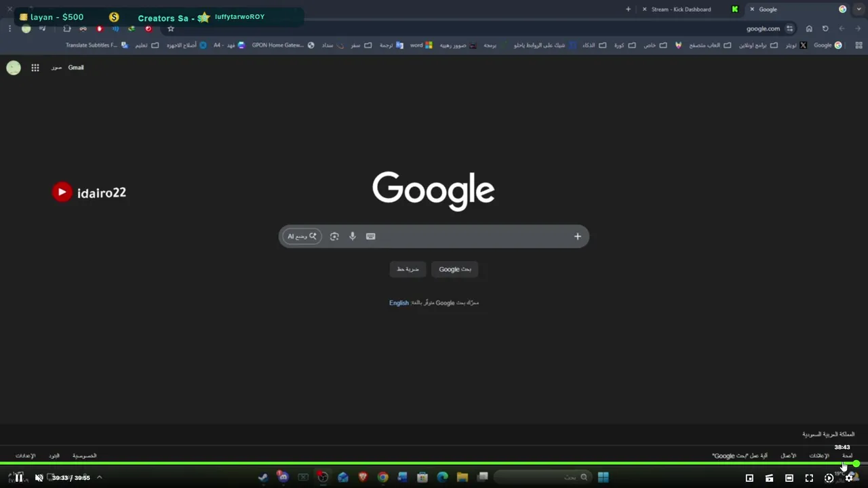Expand the tab search dropdown arrow
Viewport: 868px width, 488px height.
tap(860, 9)
